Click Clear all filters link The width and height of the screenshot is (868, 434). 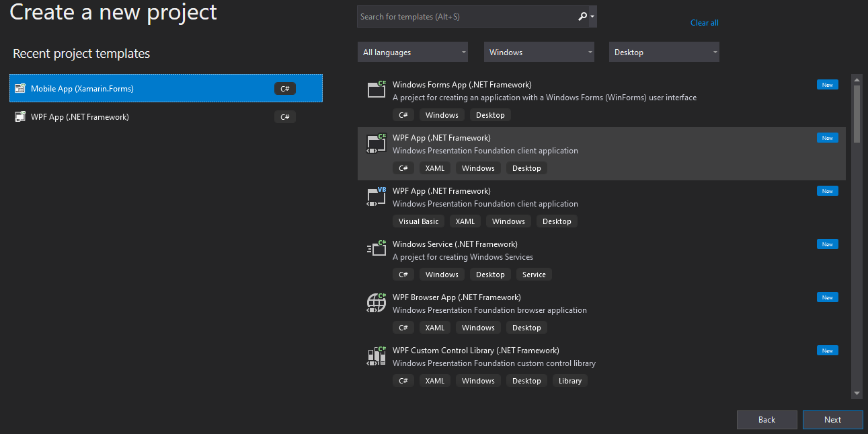tap(705, 23)
